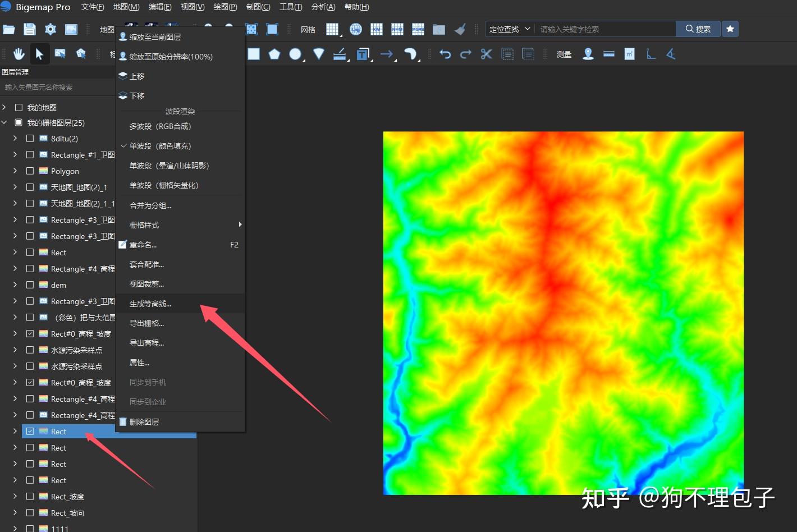The height and width of the screenshot is (532, 797).
Task: Click the redo arrow icon
Action: [466, 54]
